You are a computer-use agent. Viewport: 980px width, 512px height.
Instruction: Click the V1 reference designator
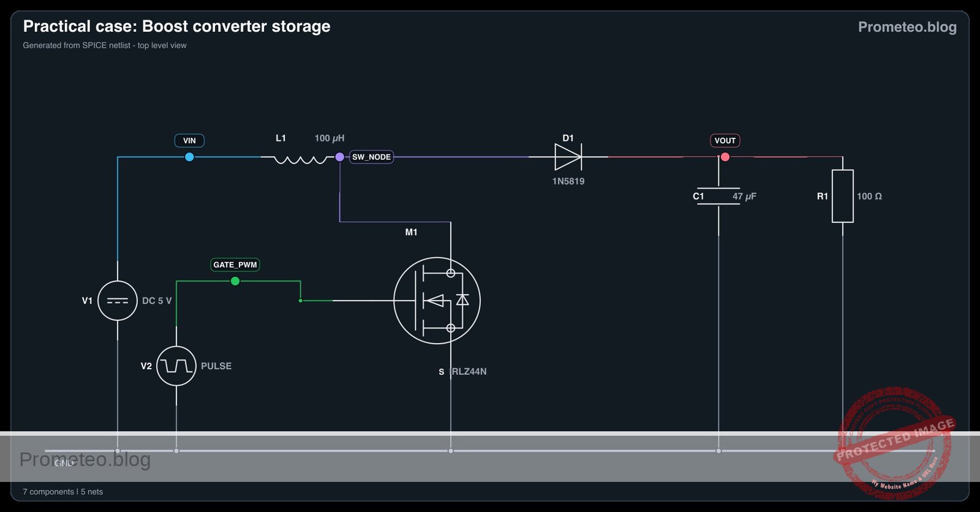[x=87, y=301]
